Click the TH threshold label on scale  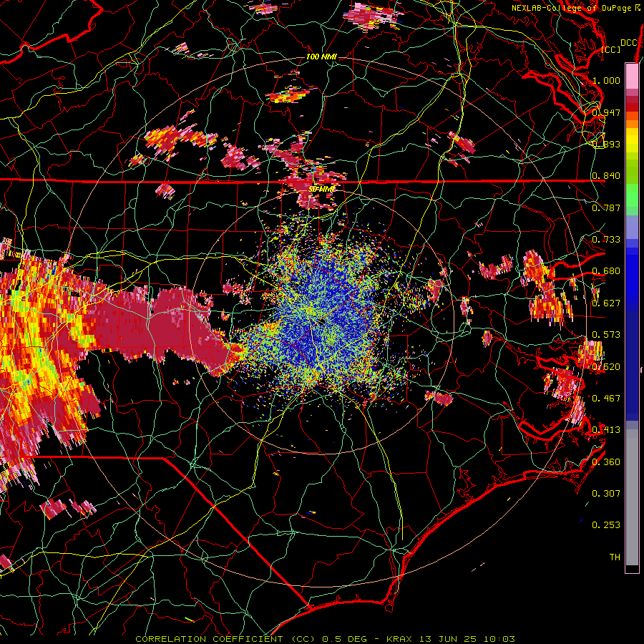[615, 557]
